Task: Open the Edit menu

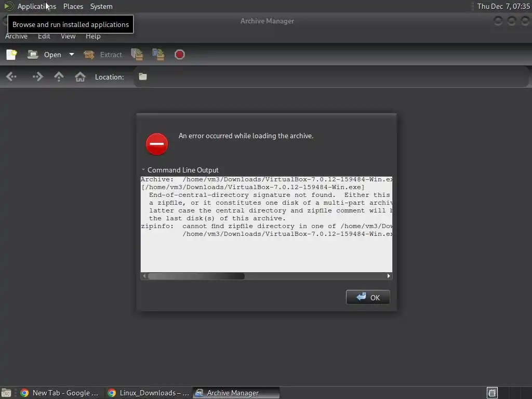Action: (x=44, y=36)
